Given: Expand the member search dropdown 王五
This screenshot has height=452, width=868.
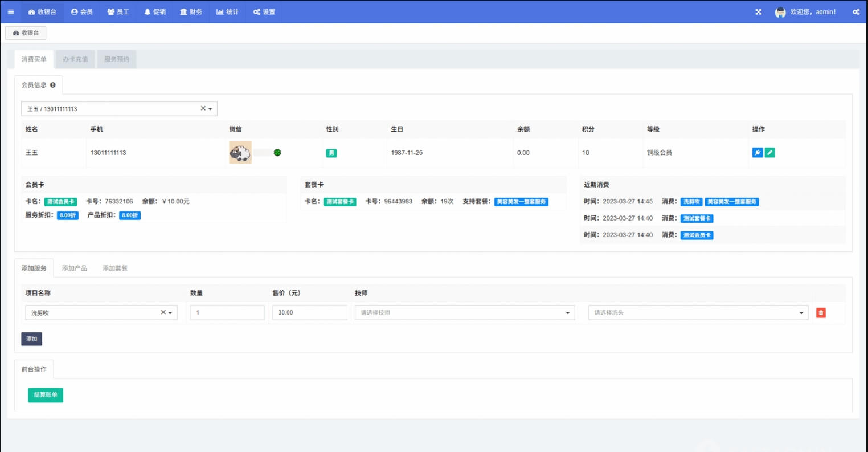Looking at the screenshot, I should pos(210,109).
